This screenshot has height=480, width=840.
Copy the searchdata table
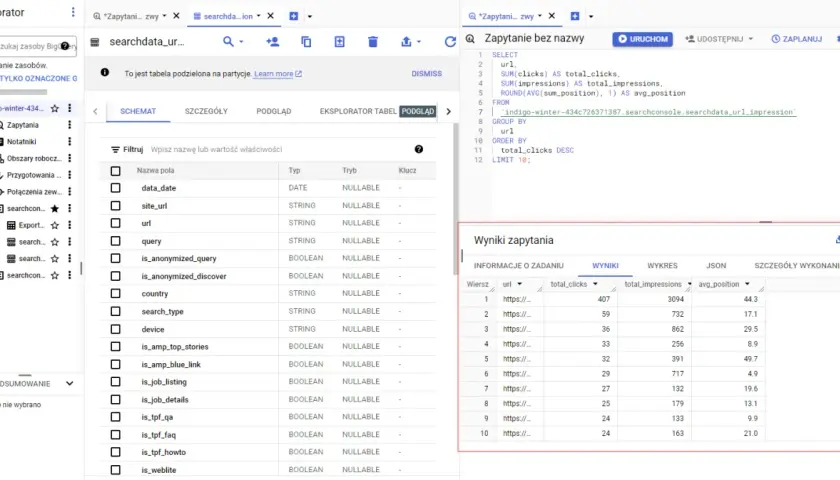point(306,41)
